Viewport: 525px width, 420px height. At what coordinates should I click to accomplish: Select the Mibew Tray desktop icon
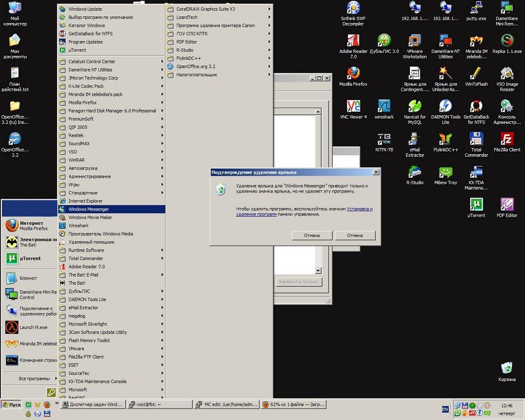point(446,175)
